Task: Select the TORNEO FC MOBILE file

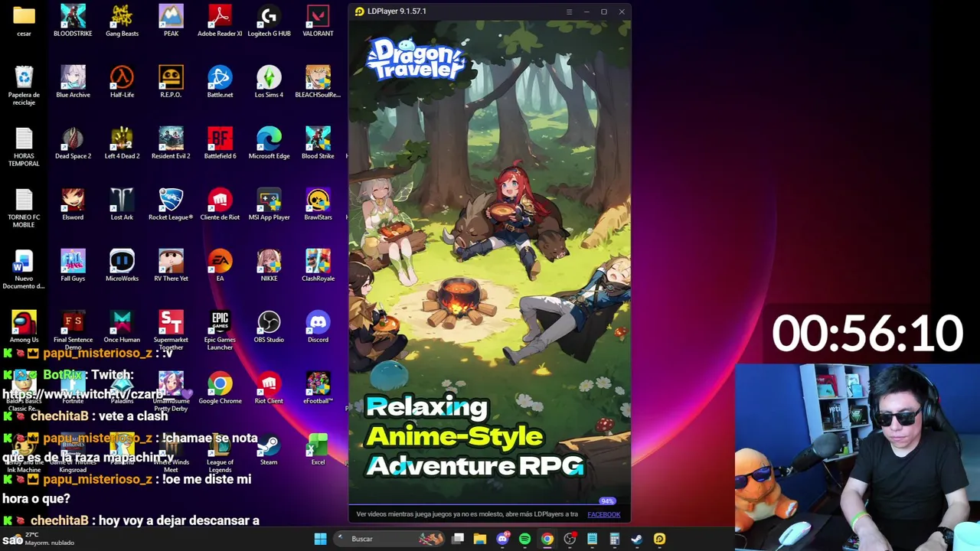Action: click(24, 208)
